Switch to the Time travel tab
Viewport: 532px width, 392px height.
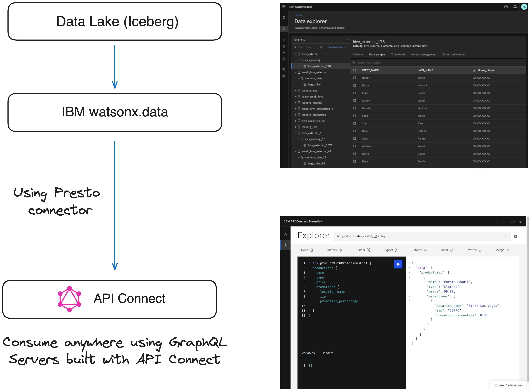(398, 55)
